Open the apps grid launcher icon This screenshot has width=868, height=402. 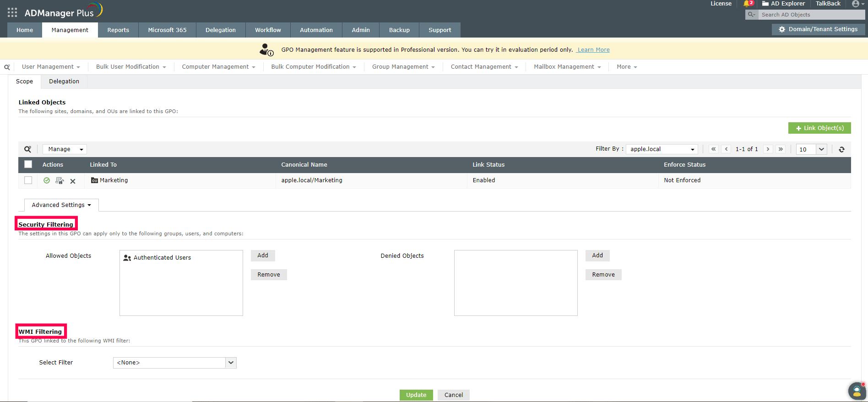click(12, 12)
